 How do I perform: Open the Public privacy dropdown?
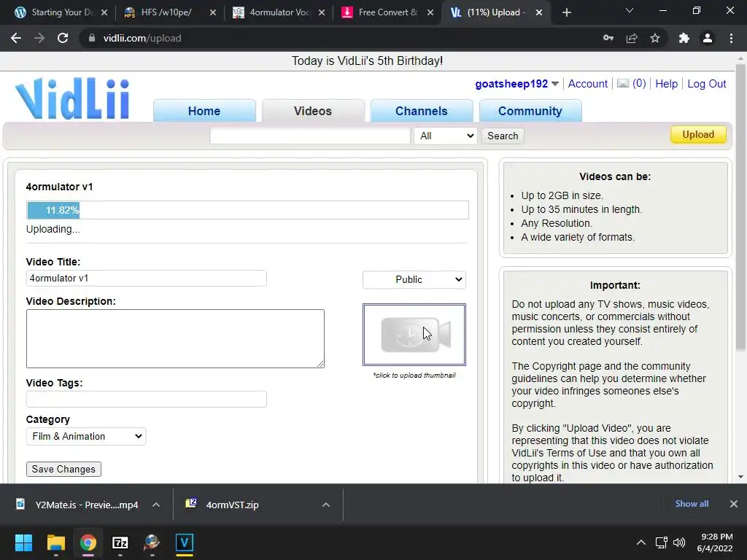click(414, 279)
